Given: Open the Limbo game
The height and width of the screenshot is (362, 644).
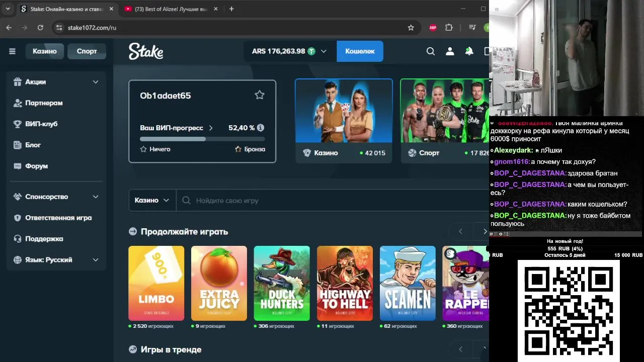Looking at the screenshot, I should click(156, 283).
